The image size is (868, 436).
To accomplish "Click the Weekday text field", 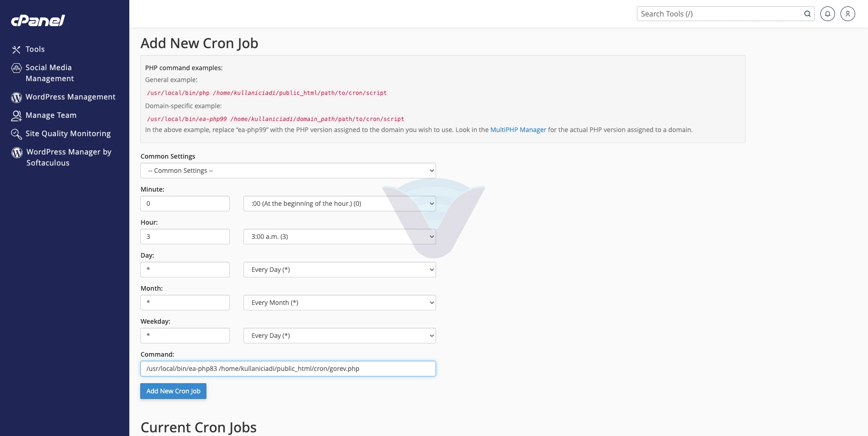I will (185, 336).
